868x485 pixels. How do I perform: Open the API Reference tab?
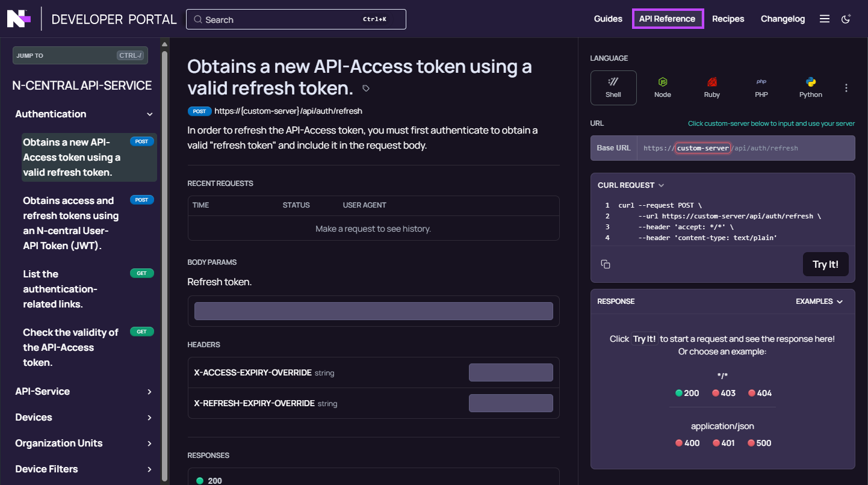668,19
